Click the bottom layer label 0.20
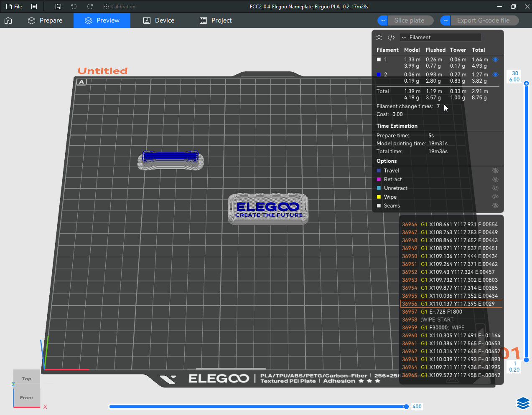The width and height of the screenshot is (532, 415). tap(514, 370)
